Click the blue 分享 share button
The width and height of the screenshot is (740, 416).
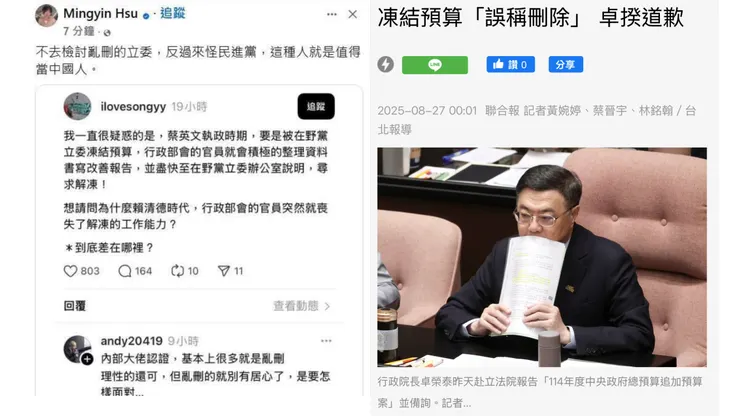(x=565, y=65)
